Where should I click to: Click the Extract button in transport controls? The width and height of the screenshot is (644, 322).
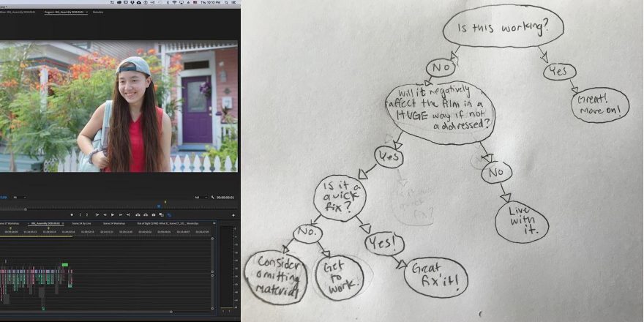click(145, 214)
